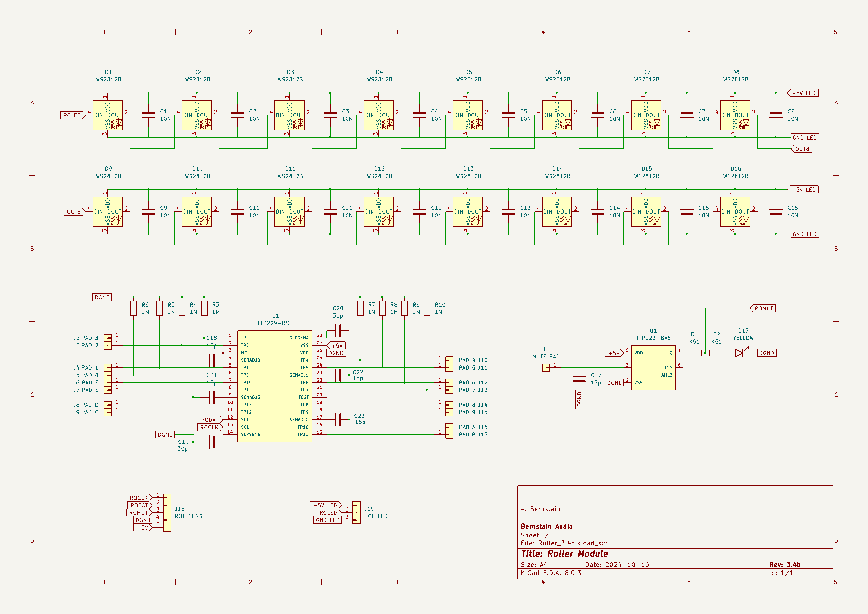This screenshot has width=868, height=614.
Task: Select the IC1 TTP229-BSF chip symbol
Action: pyautogui.click(x=274, y=386)
